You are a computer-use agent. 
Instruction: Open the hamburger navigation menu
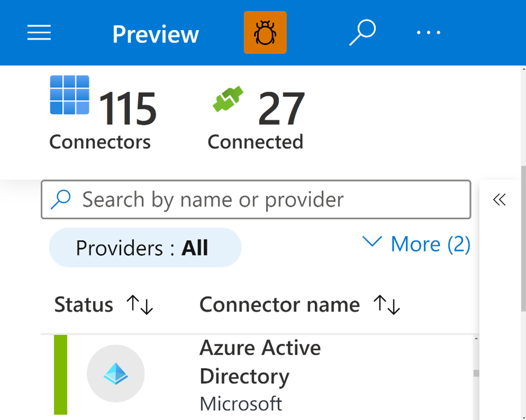click(39, 32)
